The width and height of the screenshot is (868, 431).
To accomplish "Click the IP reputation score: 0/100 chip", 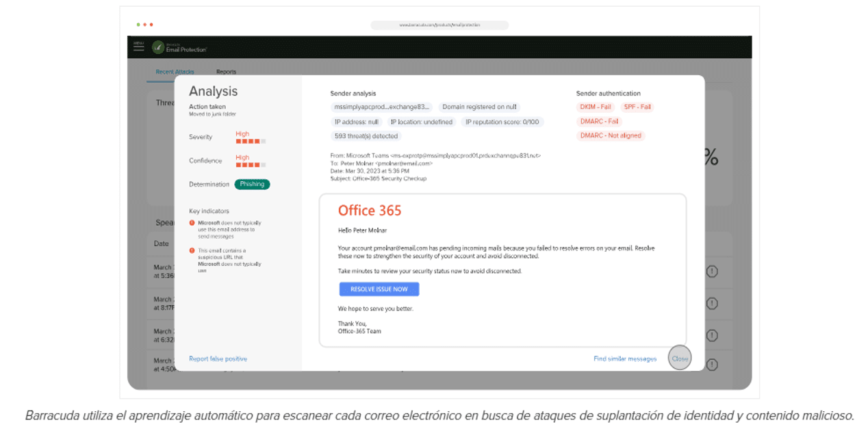I will pyautogui.click(x=502, y=122).
